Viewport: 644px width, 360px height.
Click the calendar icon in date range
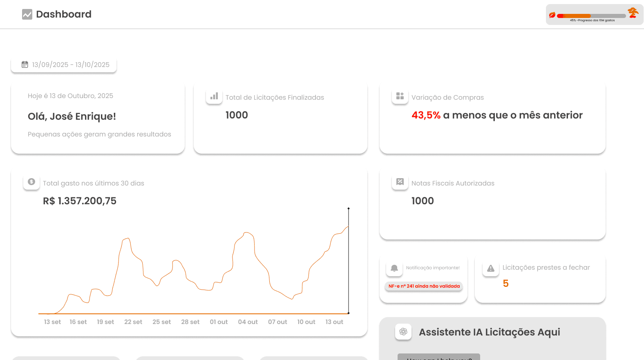coord(25,65)
